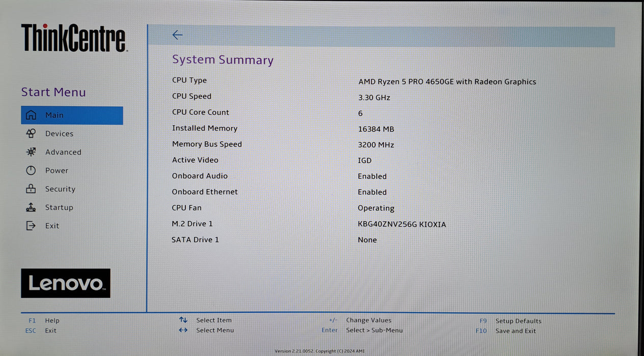
Task: Select the None value for SATA Drive
Action: 368,240
